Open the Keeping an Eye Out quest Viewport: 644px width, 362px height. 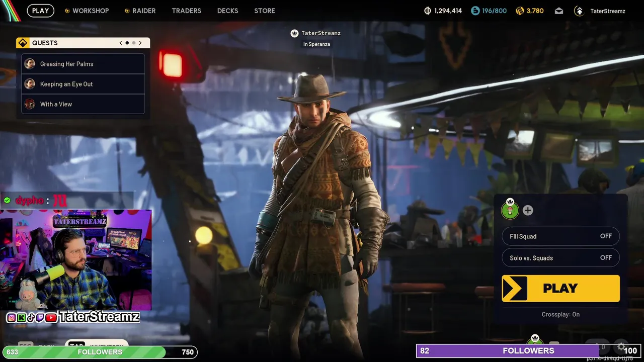click(83, 84)
